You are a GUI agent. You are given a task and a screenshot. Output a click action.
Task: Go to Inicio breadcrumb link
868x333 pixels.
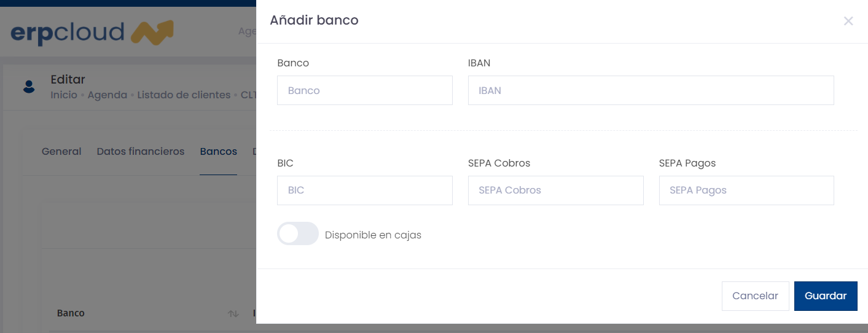click(64, 95)
